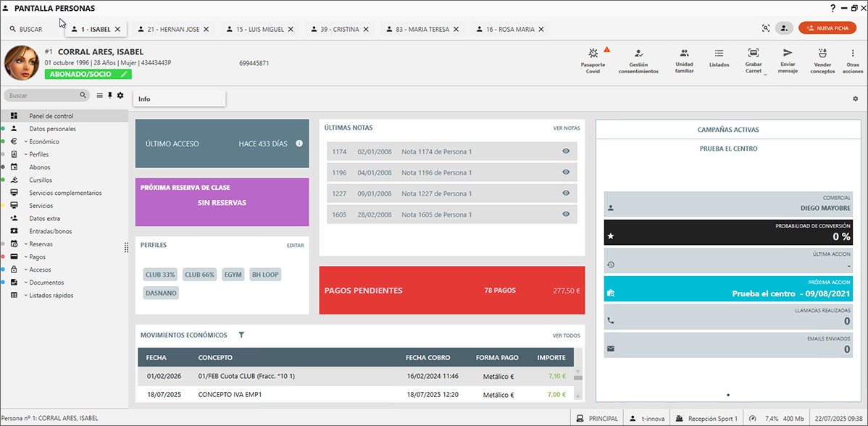Screen dimensions: 868x426
Task: Click the NUEVA FICHA button
Action: click(827, 28)
